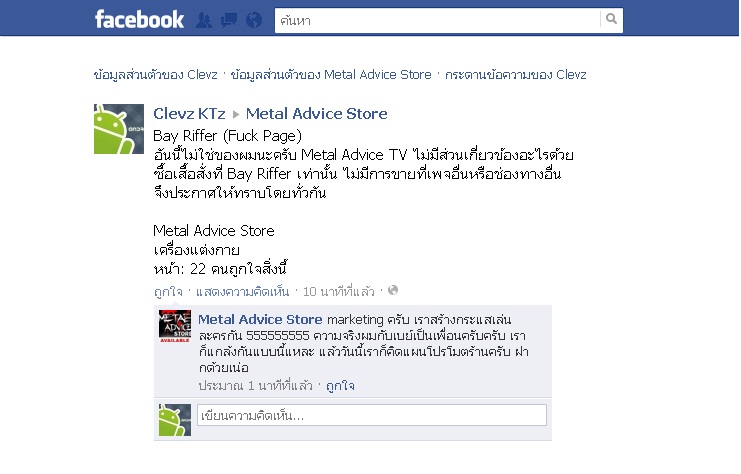Viewport: 741px width, 474px height.
Task: Open the messages icon in header
Action: click(x=229, y=20)
